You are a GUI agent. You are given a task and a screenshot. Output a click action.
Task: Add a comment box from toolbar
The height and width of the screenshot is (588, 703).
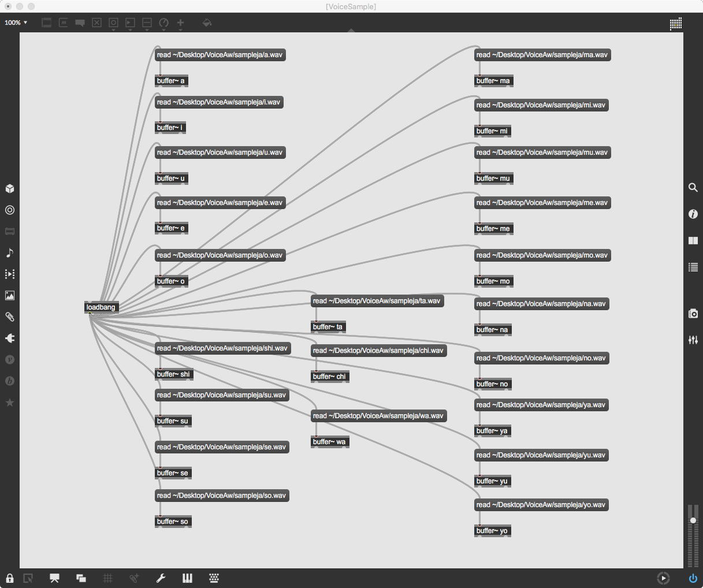(x=80, y=23)
